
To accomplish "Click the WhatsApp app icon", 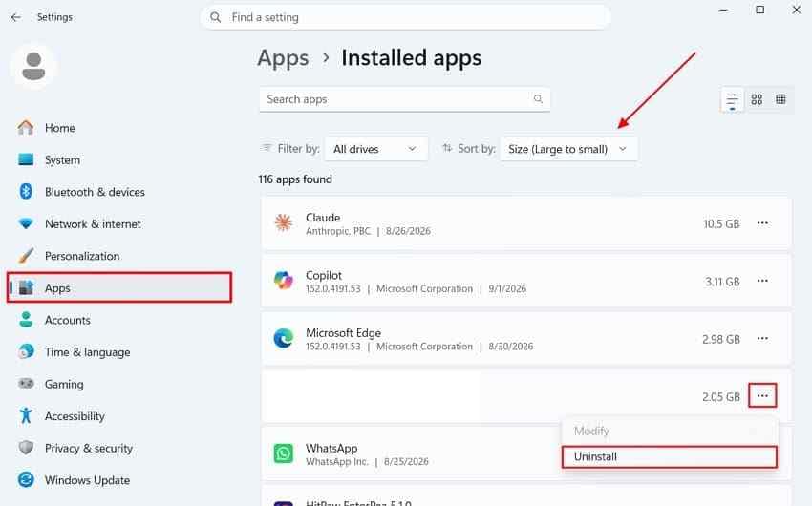I will point(284,453).
